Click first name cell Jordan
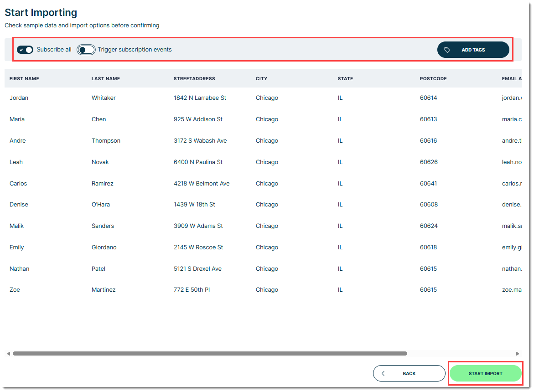Viewport: 534px width, 392px height. [19, 98]
